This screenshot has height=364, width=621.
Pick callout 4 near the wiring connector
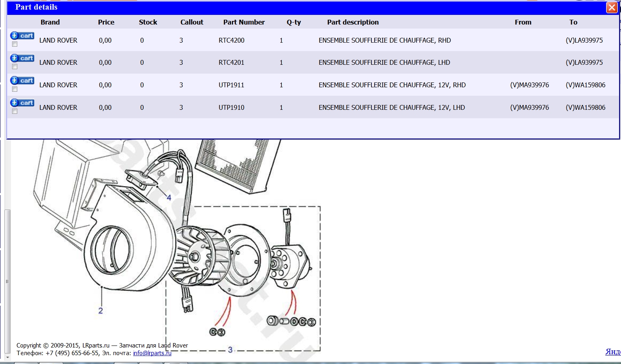pos(169,197)
